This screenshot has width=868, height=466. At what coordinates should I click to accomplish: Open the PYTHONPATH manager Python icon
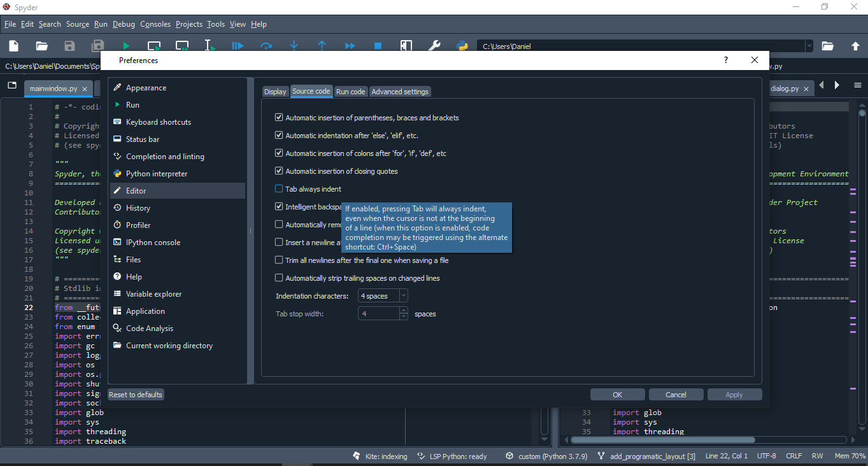point(461,45)
